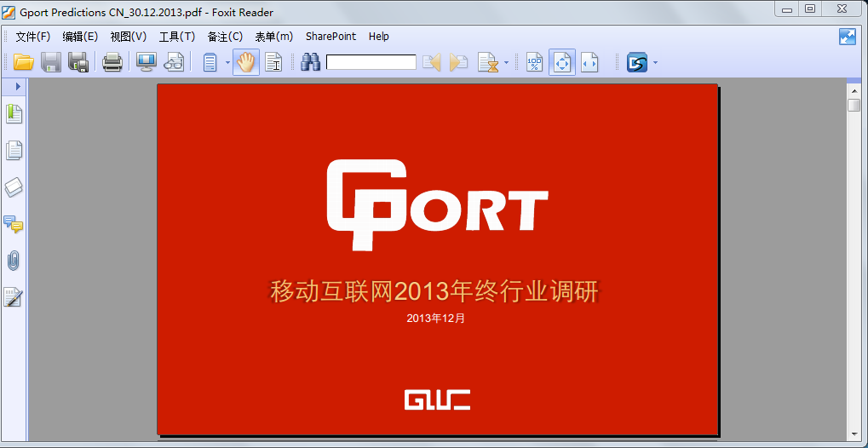The width and height of the screenshot is (868, 448).
Task: Set zoom to actual size 100%
Action: (x=534, y=62)
